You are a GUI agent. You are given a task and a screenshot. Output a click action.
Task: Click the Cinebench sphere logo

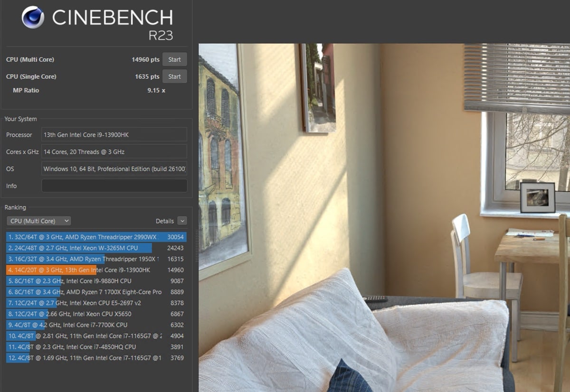click(33, 18)
